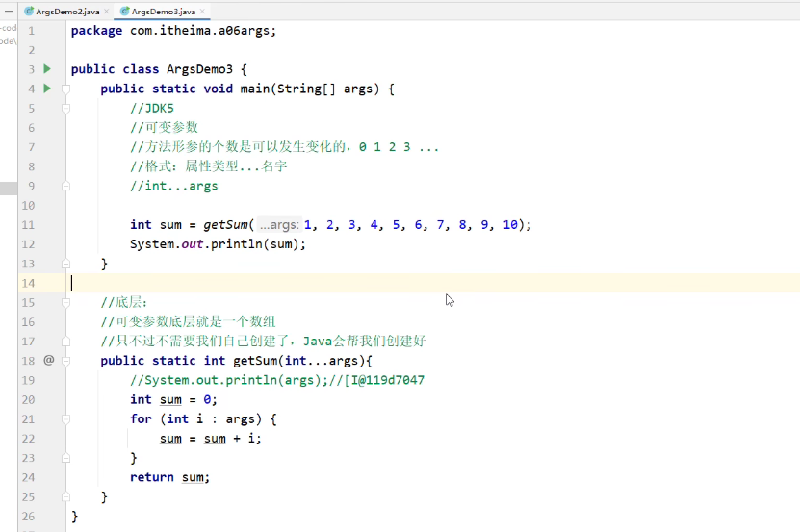Viewport: 800px width, 532px height.
Task: Select the ArgsDemo3.java tab
Action: tap(164, 12)
